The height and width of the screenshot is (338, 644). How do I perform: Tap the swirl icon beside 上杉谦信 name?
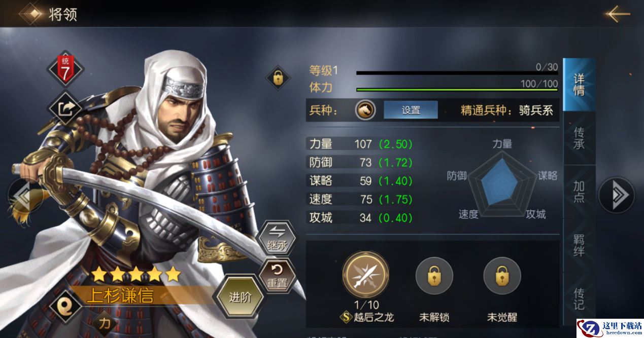point(65,305)
